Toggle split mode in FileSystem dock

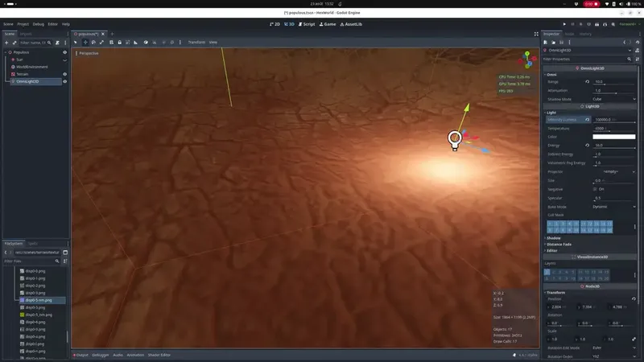(65, 253)
